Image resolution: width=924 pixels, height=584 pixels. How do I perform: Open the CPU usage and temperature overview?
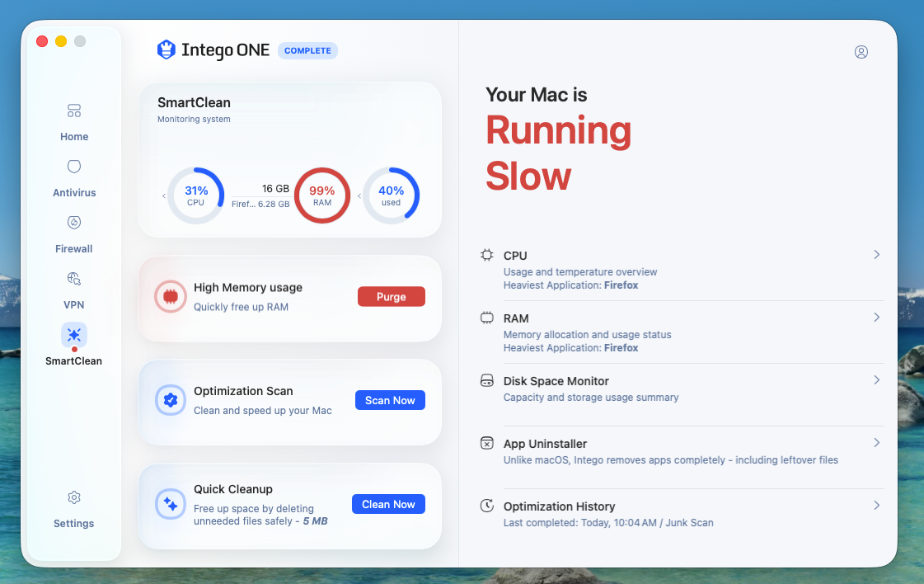pyautogui.click(x=579, y=272)
